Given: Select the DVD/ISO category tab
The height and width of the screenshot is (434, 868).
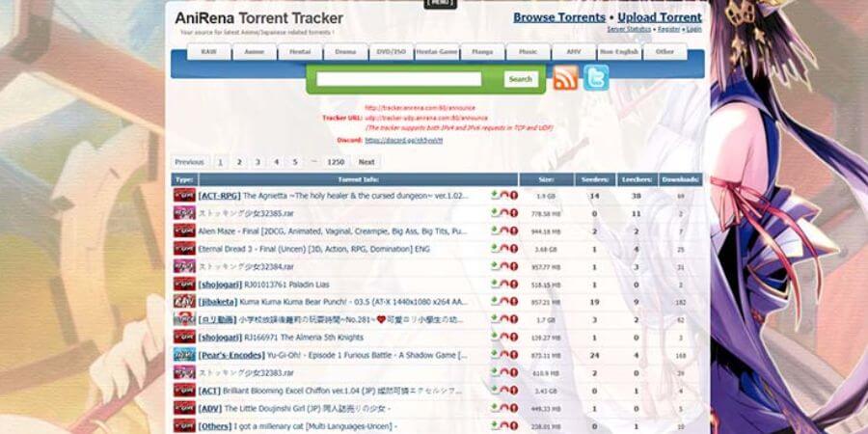Looking at the screenshot, I should [x=391, y=52].
